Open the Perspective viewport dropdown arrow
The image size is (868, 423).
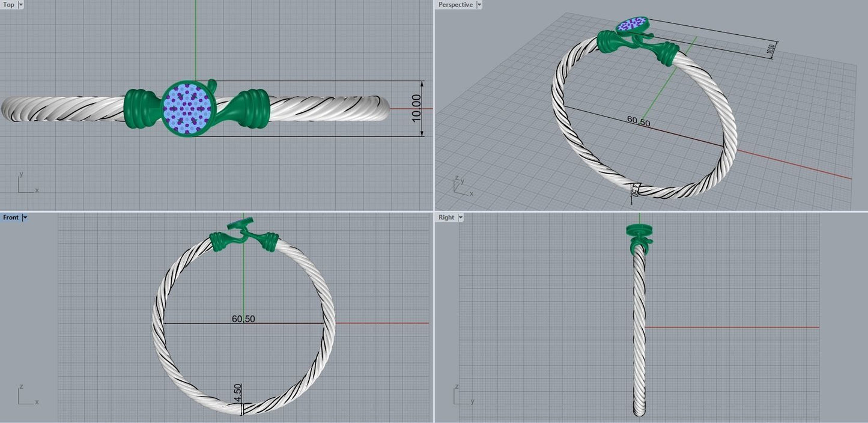pos(479,5)
